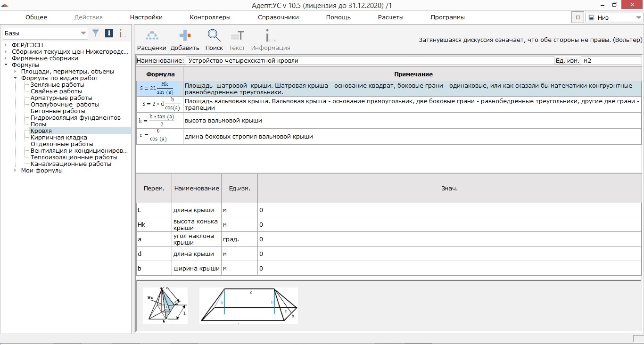
Task: Click the app logo icon in title bar
Action: 5,5
